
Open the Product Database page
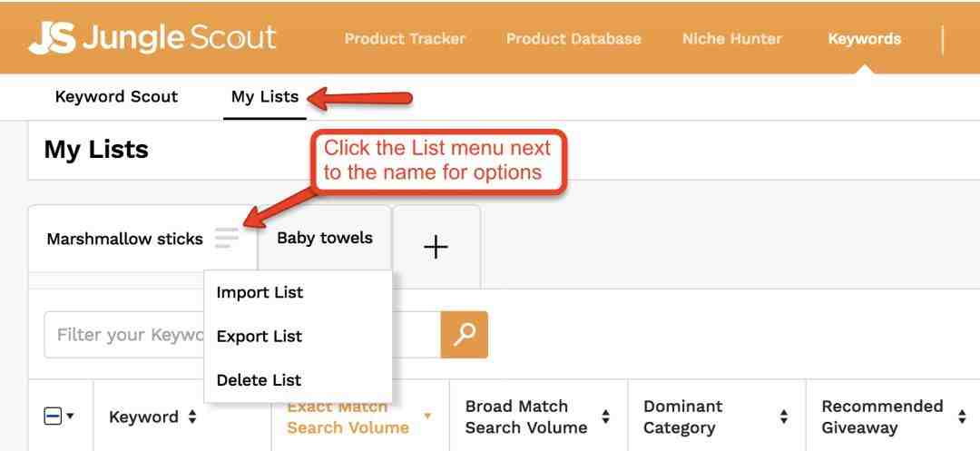point(573,39)
